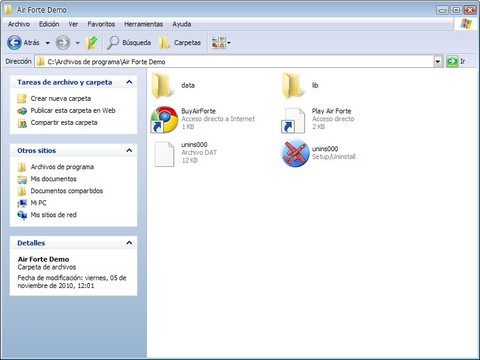
Task: Click the Mi PC computer icon
Action: [22, 203]
